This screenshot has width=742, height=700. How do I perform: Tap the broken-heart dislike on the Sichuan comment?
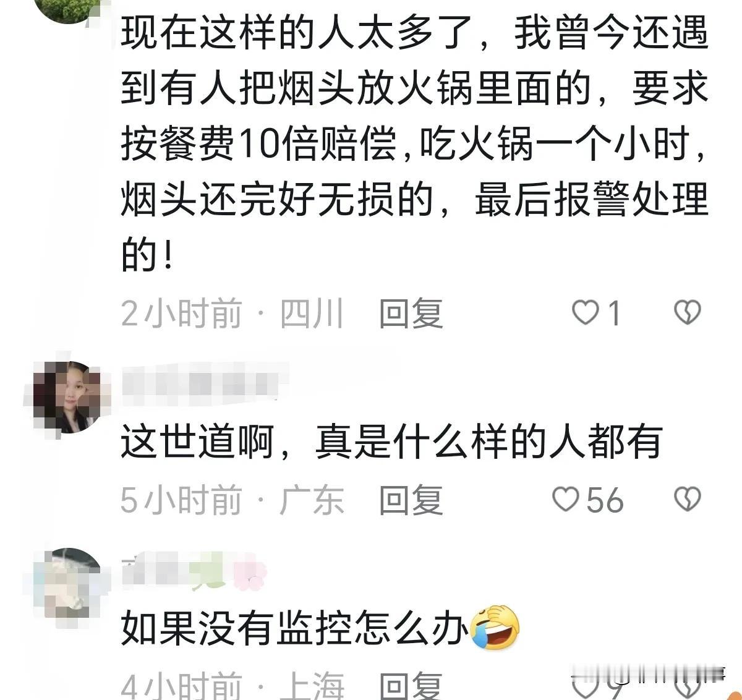(x=687, y=313)
